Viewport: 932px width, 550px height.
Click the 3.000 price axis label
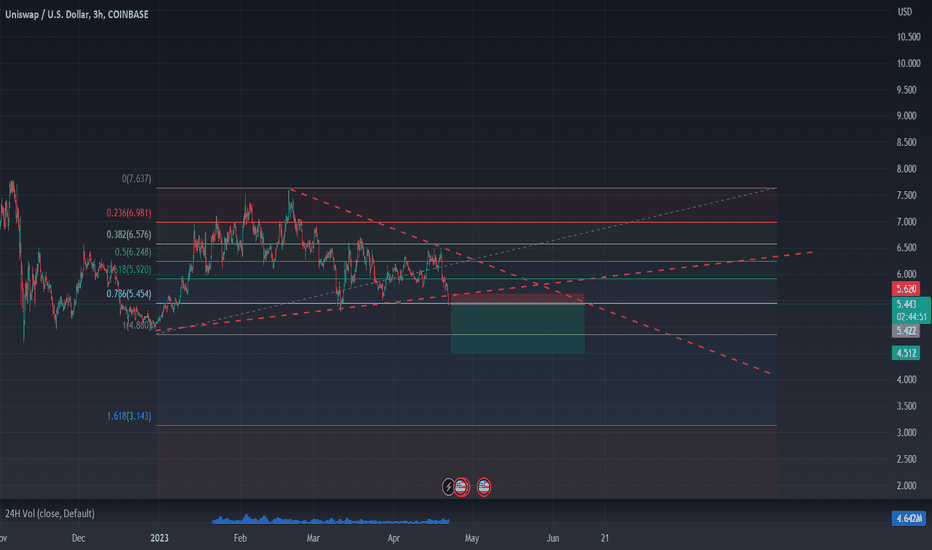[x=906, y=433]
